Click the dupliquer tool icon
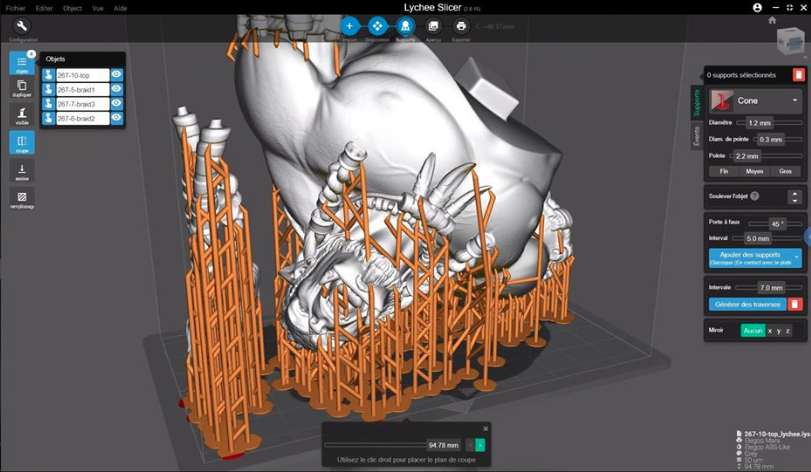Screen dimensions: 811x472 coord(22,87)
